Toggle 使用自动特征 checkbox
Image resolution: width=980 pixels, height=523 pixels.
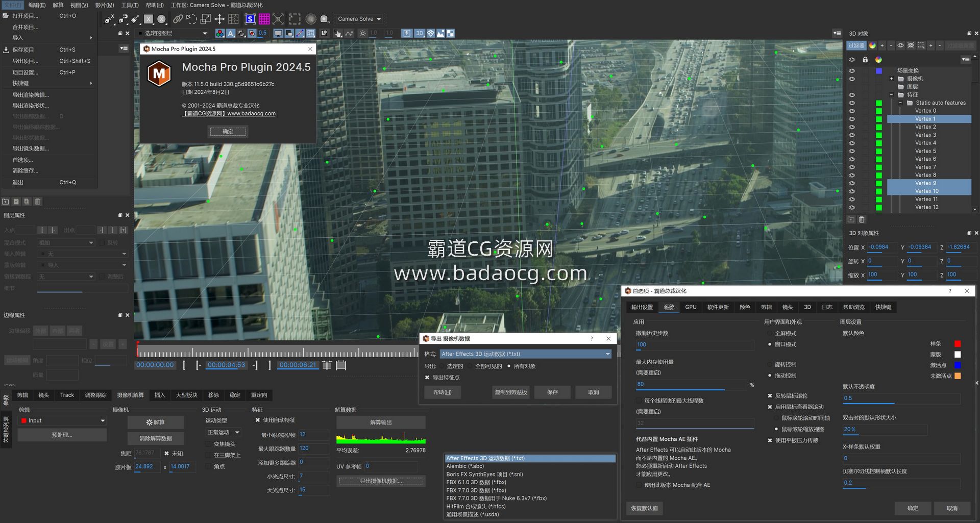coord(258,420)
